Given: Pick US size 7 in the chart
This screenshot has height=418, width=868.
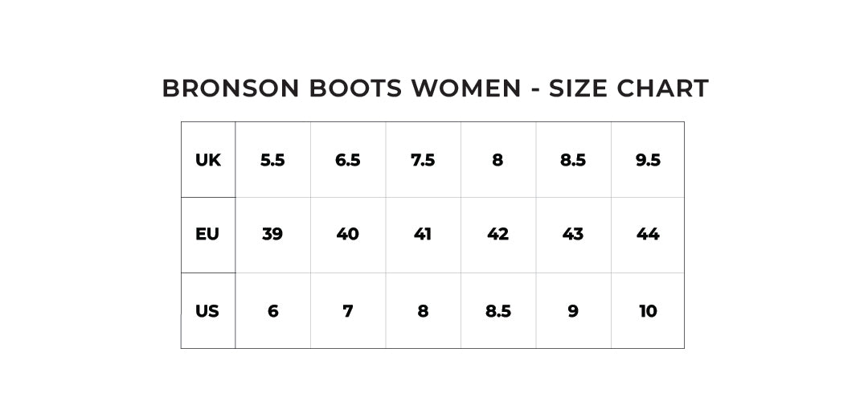Looking at the screenshot, I should [x=347, y=311].
